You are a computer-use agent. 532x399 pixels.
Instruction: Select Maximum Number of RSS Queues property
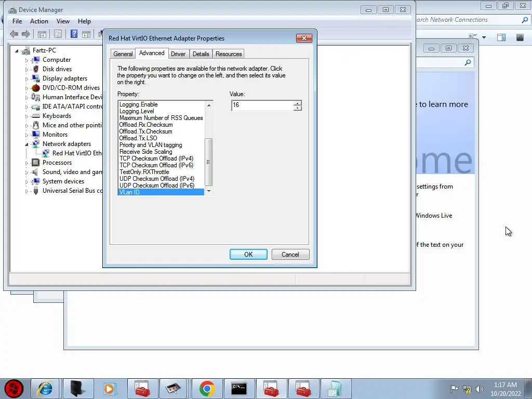pos(161,118)
